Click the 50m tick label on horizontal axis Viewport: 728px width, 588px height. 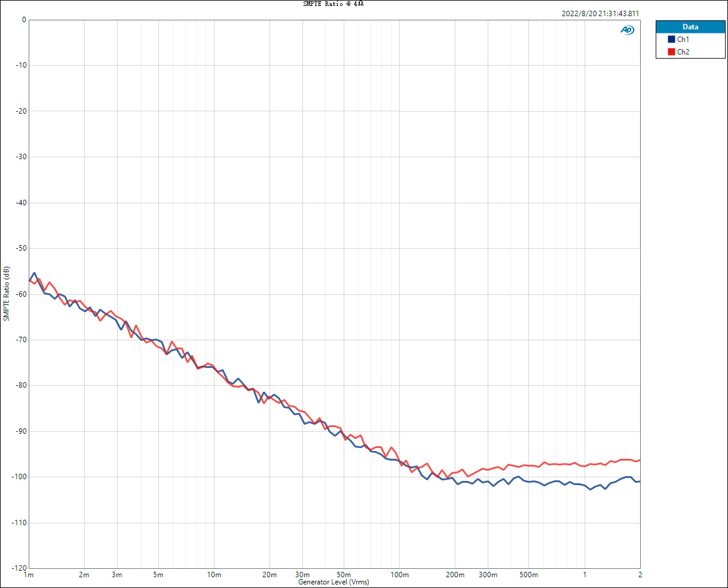344,575
